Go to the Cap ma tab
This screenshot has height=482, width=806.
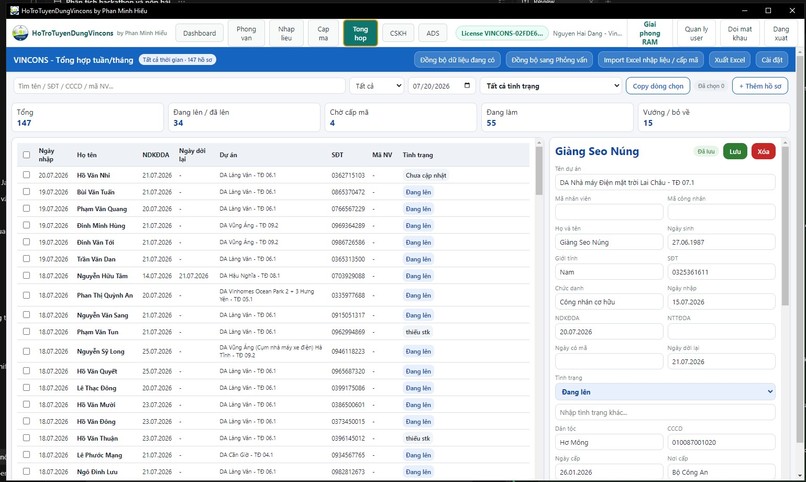323,33
